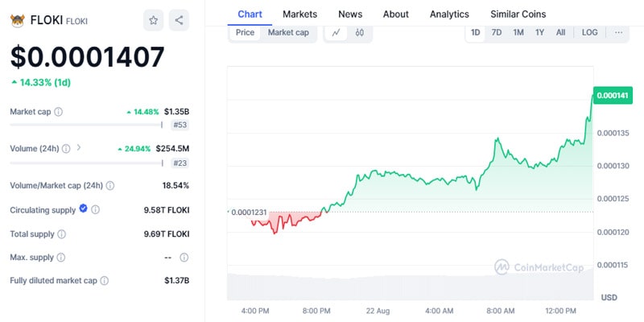Open the Markets tab
The width and height of the screenshot is (644, 322).
(x=299, y=14)
